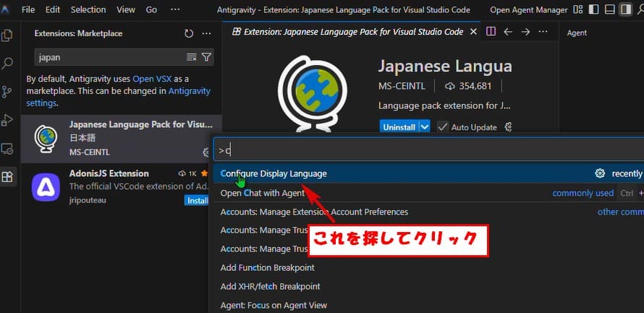Open the Explorer view in activity bar
Screen dimensions: 644x313
pos(8,35)
